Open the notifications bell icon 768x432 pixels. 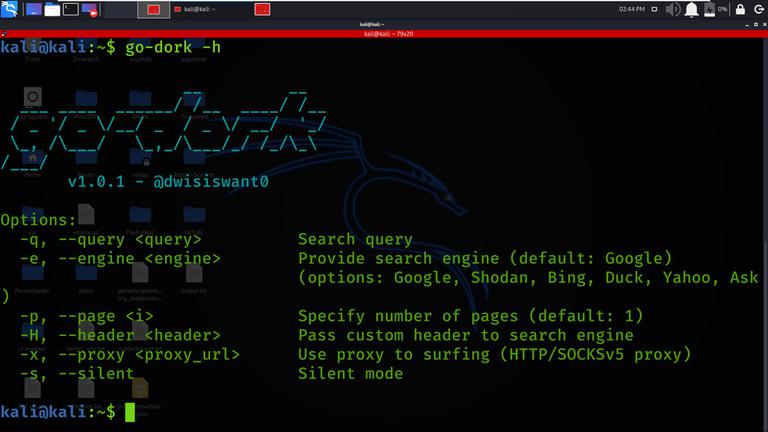coord(691,9)
